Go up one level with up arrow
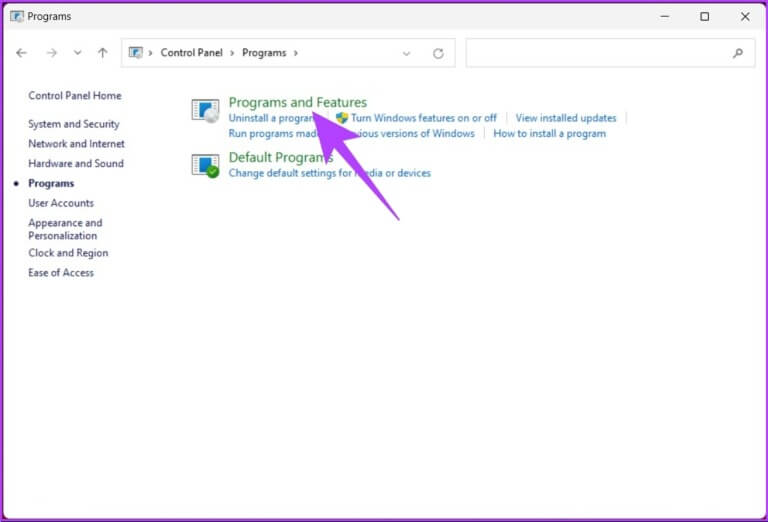The height and width of the screenshot is (522, 768). [102, 53]
